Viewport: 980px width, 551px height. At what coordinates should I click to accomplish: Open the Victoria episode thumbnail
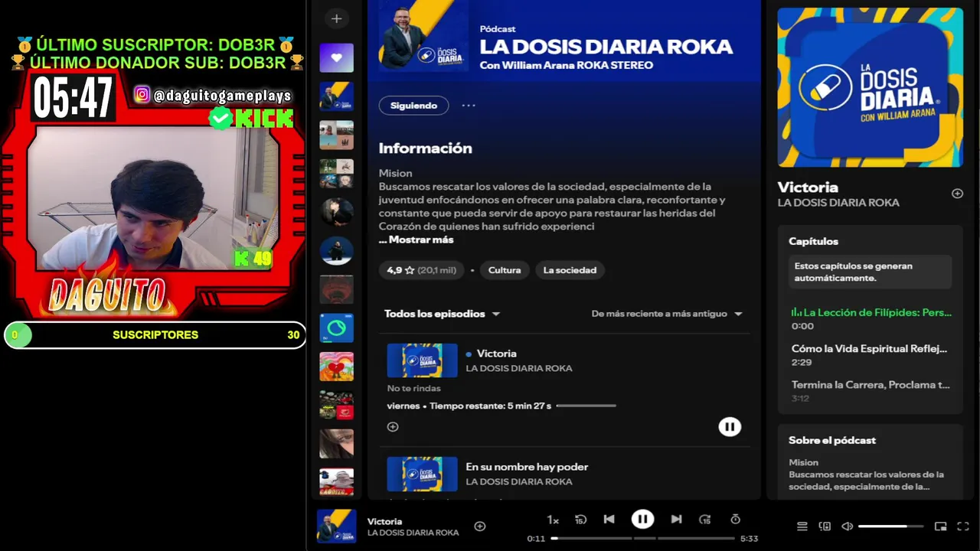pyautogui.click(x=422, y=360)
